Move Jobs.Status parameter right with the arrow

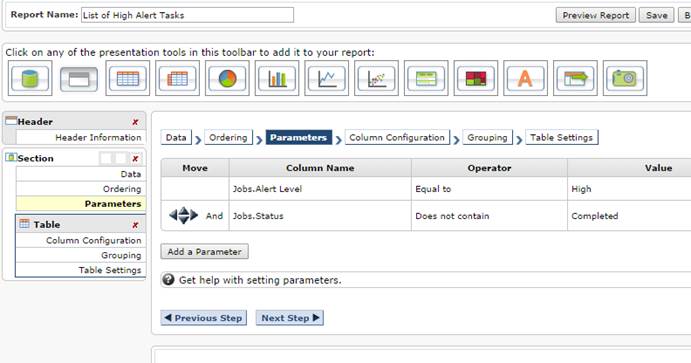pyautogui.click(x=194, y=215)
